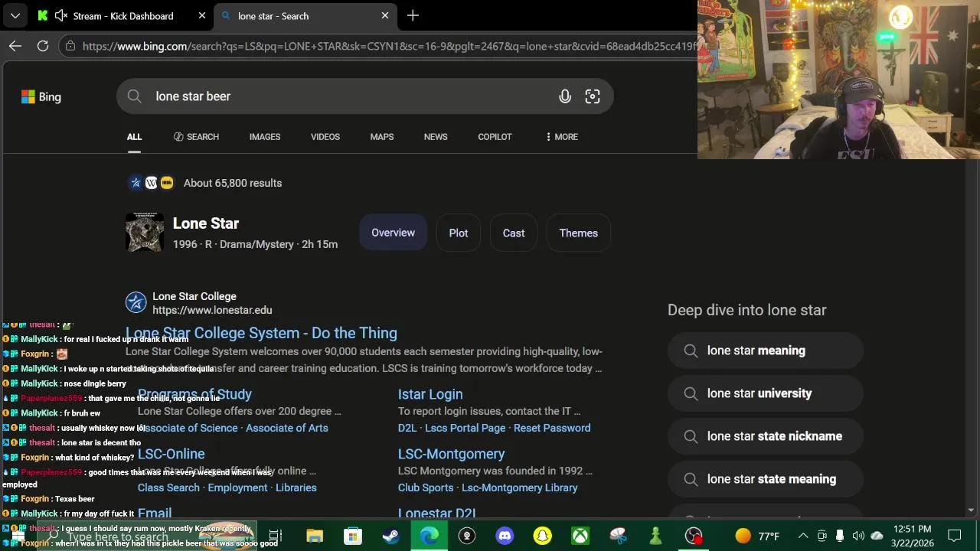This screenshot has width=980, height=551.
Task: Start voice search with microphone icon
Action: point(565,96)
